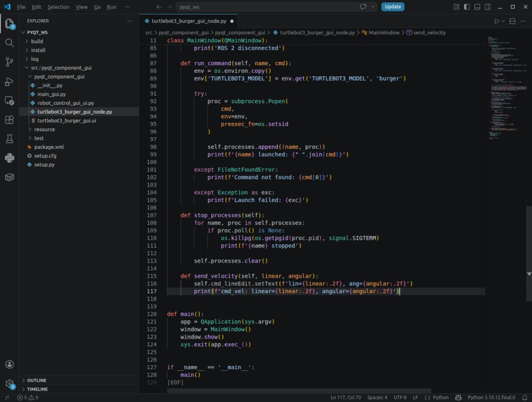The height and width of the screenshot is (402, 532).
Task: Click the Copilot status bar icon
Action: tap(458, 398)
